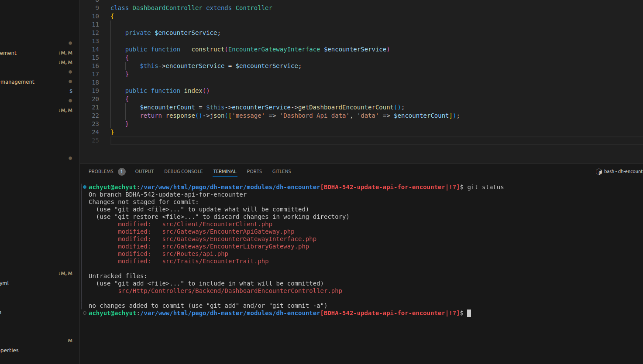Click the M, M badge beside the ement item

click(x=65, y=53)
